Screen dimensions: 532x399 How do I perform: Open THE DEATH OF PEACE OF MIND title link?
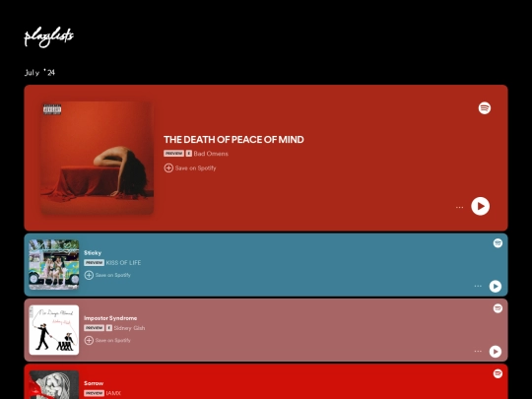233,140
